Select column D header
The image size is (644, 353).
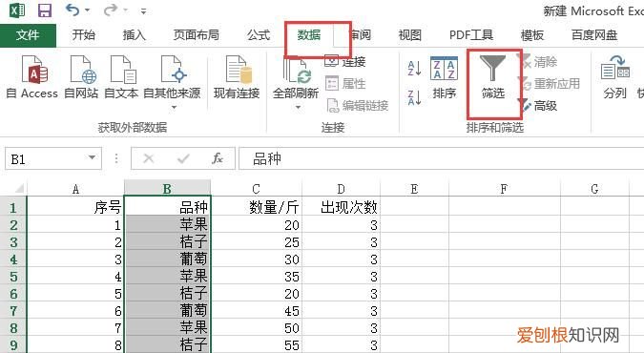point(341,189)
